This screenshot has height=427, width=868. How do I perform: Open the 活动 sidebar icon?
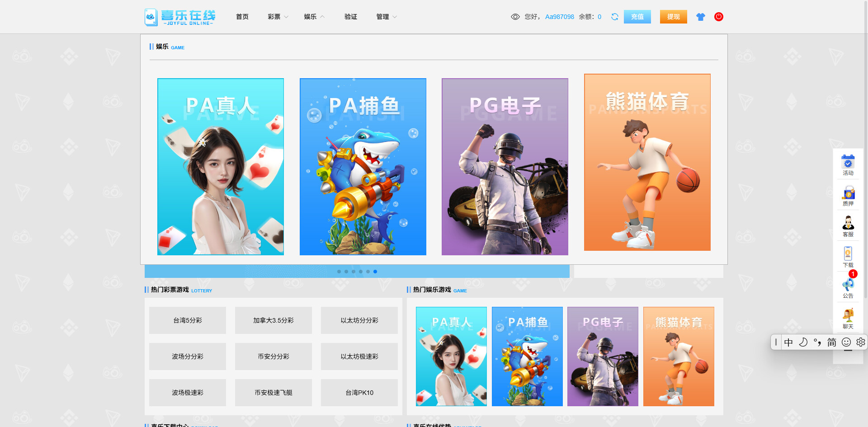848,165
